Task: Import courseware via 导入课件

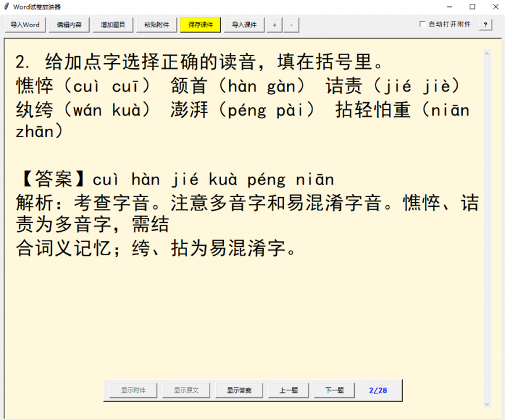Action: coord(244,25)
